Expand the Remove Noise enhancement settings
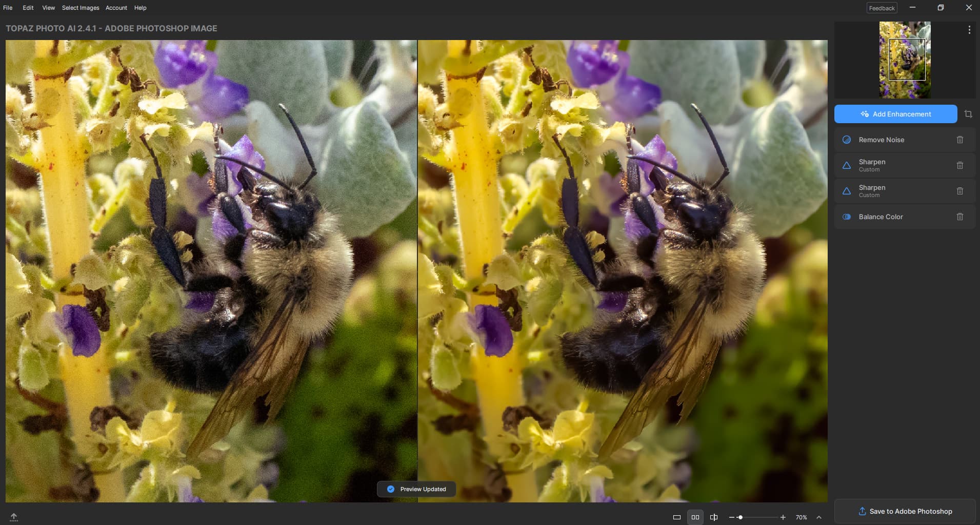Viewport: 980px width, 525px height. (x=881, y=140)
